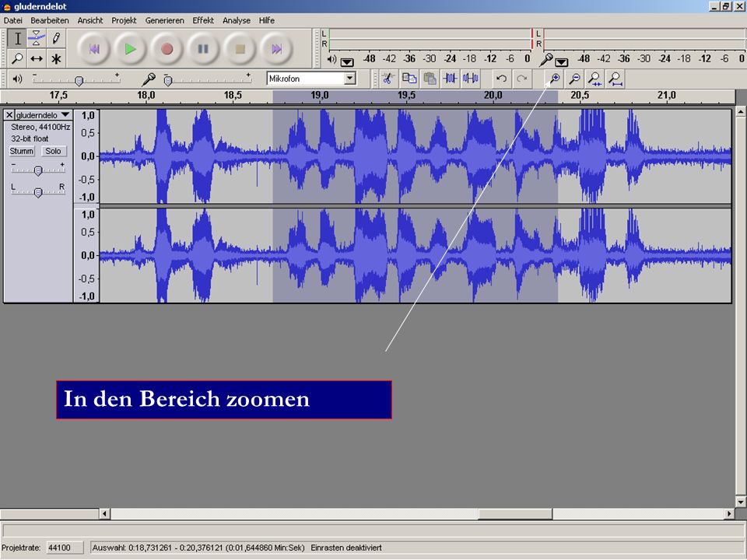The height and width of the screenshot is (560, 747).
Task: Paste audio from clipboard
Action: [430, 79]
